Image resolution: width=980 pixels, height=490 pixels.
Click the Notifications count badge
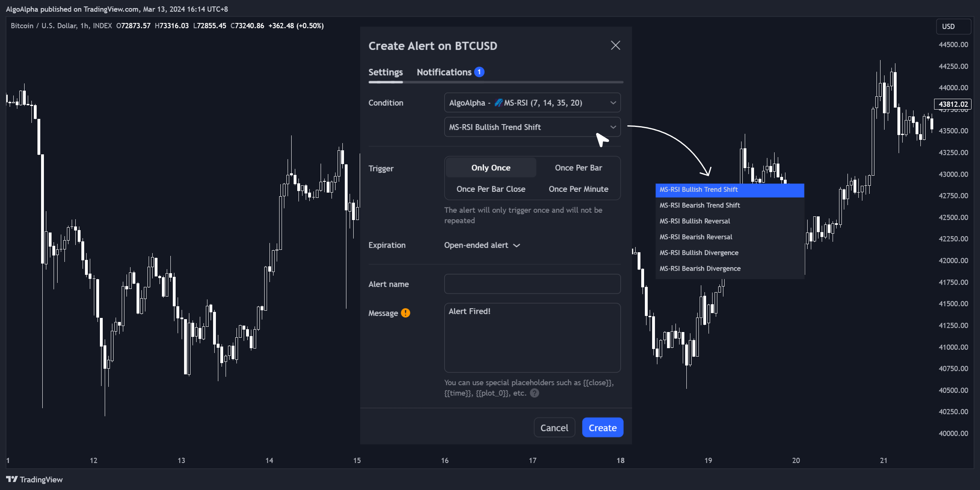[479, 72]
